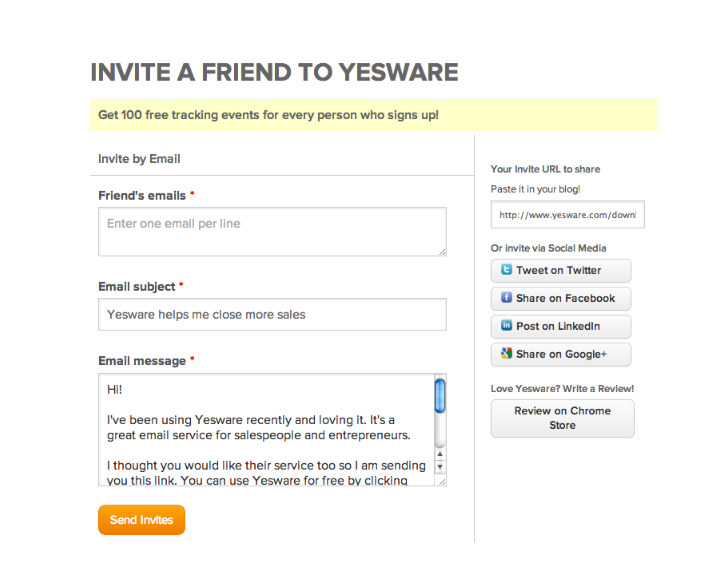This screenshot has height=575, width=723.
Task: Click into the Email subject field
Action: (x=272, y=314)
